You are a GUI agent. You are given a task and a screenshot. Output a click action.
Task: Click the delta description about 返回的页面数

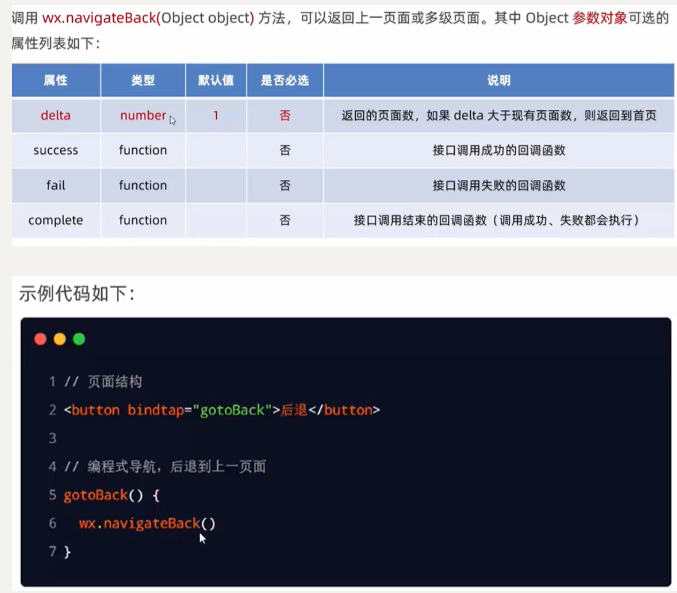499,115
